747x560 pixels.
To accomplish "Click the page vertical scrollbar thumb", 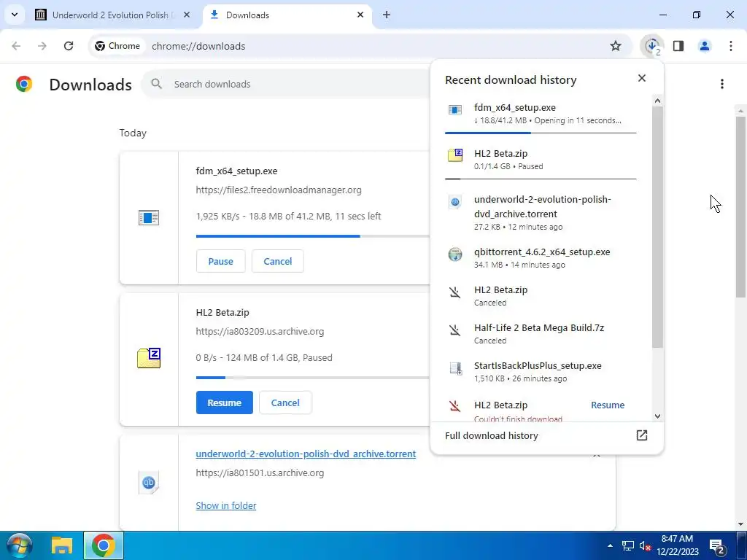I will click(x=741, y=206).
